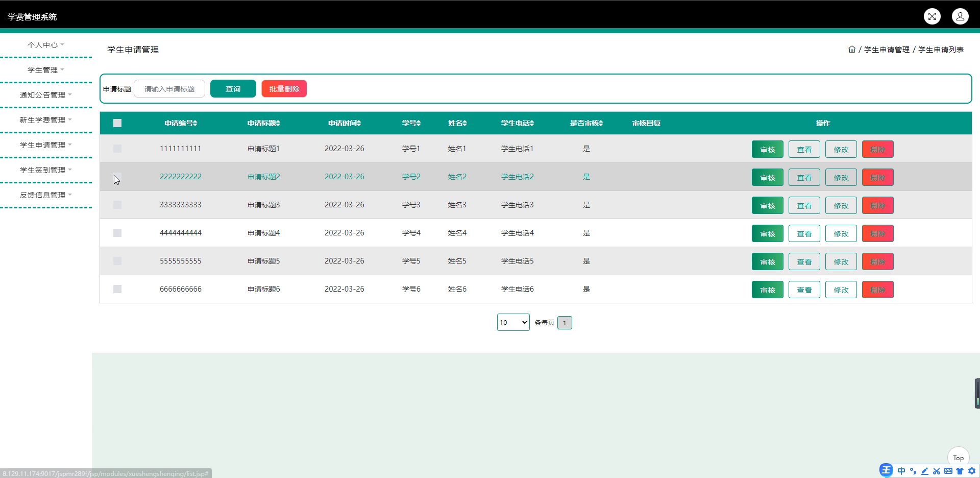This screenshot has width=980, height=478.
Task: Toggle Chinese/English input mode icon
Action: click(x=901, y=471)
